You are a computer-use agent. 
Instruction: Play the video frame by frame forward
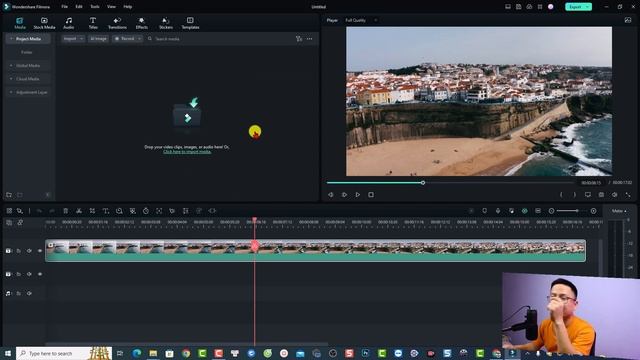click(x=344, y=195)
